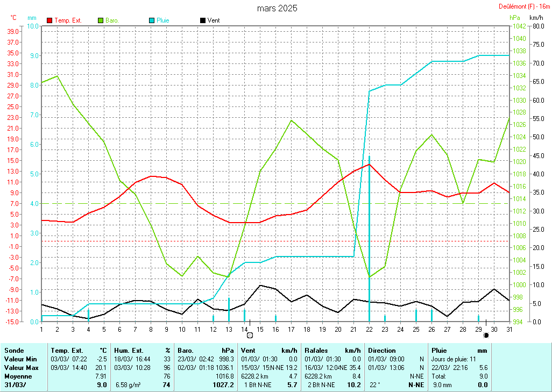This screenshot has height=392, width=552.
Task: Click the 'Rafales' column header
Action: 316,350
